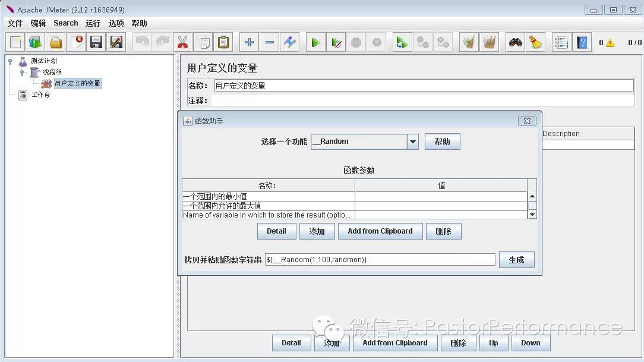Select 工作台 in the tree
Viewport: 644px width, 362px height.
click(40, 95)
